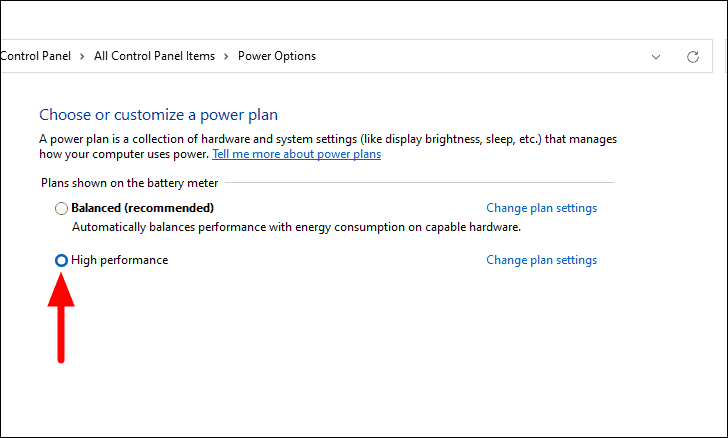This screenshot has width=728, height=438.
Task: Navigate to All Control Panel Items breadcrumb
Action: pos(154,56)
